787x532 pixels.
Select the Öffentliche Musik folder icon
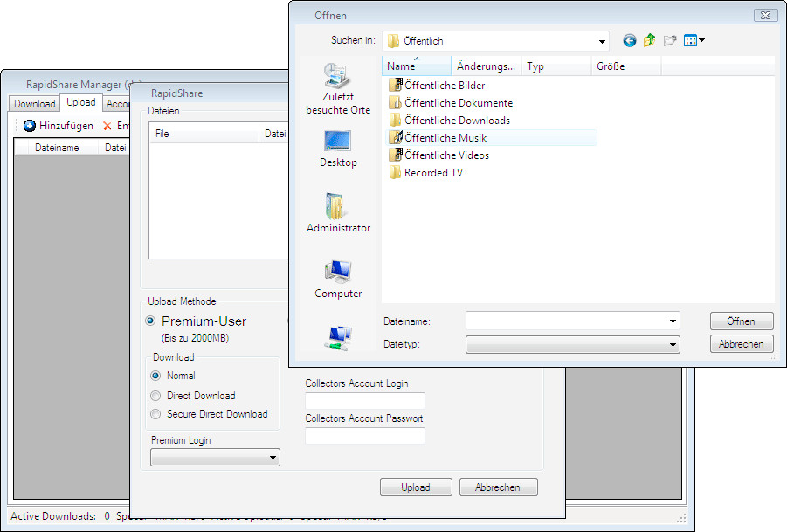point(396,137)
